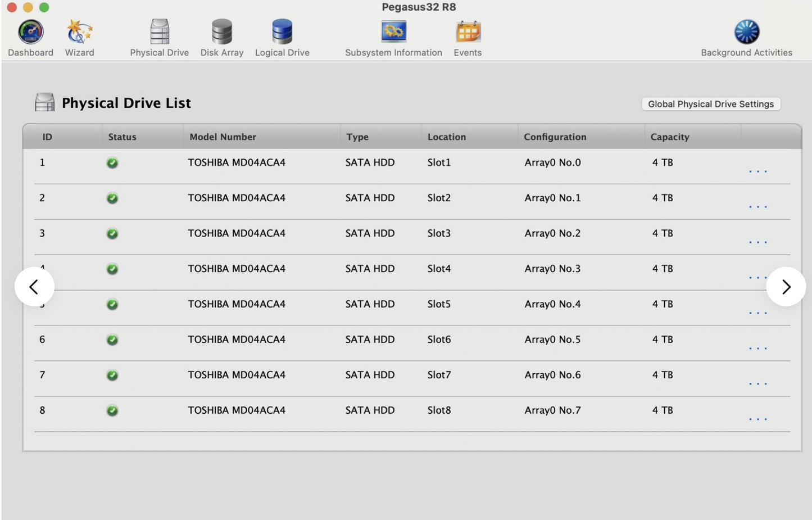Click the Status column header
Image resolution: width=812 pixels, height=520 pixels.
coord(122,137)
